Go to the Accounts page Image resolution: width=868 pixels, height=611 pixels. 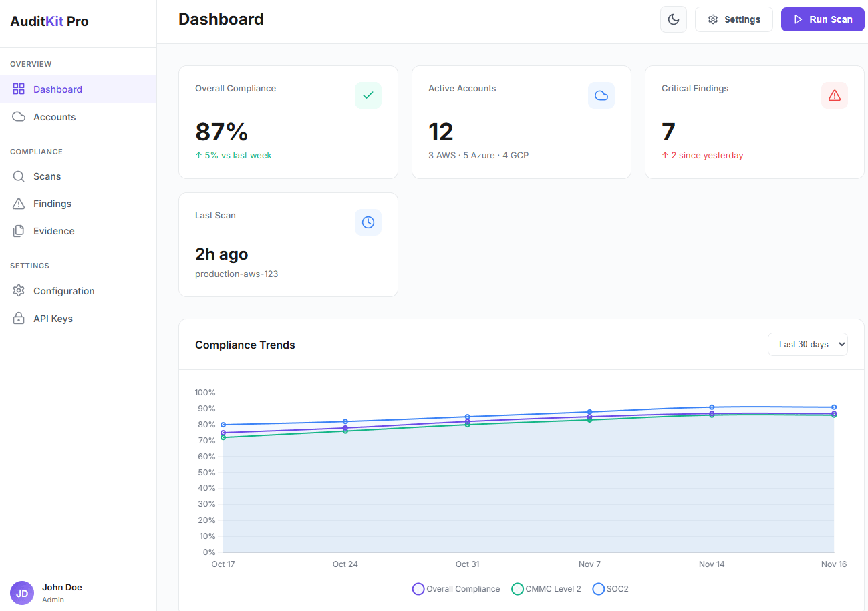coord(78,117)
